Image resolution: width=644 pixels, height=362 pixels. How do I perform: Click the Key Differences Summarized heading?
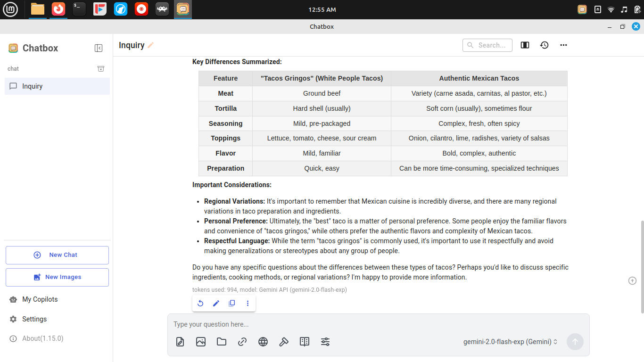click(x=237, y=62)
